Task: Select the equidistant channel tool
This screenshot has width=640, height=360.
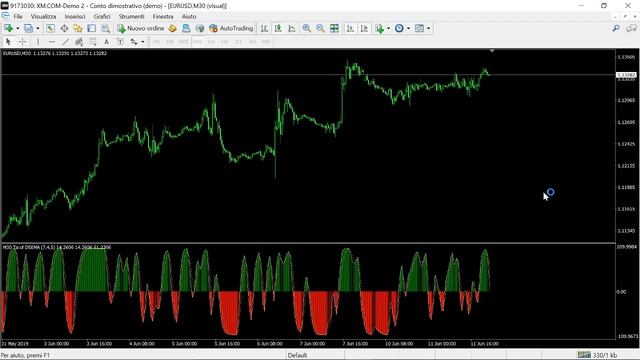Action: point(79,42)
